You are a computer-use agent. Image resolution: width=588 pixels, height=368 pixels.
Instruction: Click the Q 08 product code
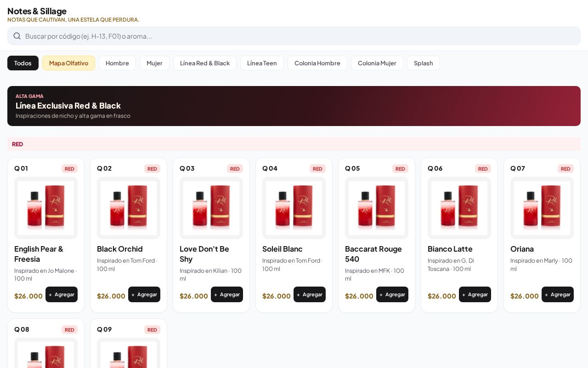22,329
